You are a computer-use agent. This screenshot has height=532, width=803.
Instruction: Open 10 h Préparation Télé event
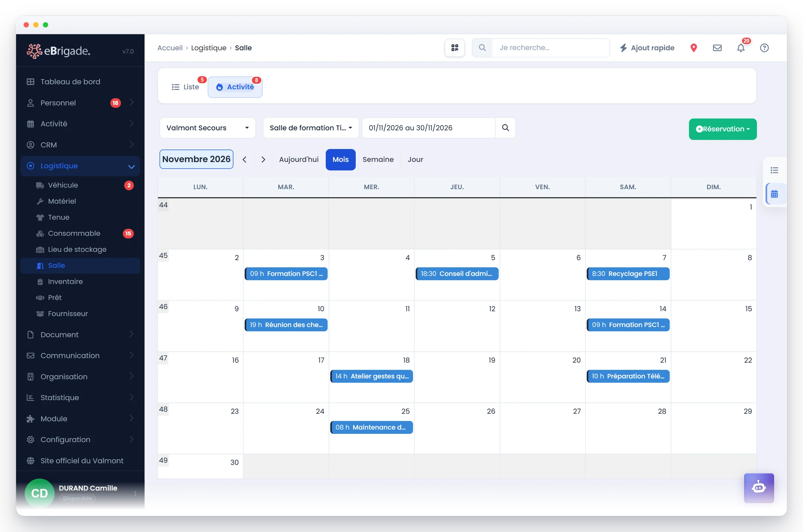coord(628,376)
